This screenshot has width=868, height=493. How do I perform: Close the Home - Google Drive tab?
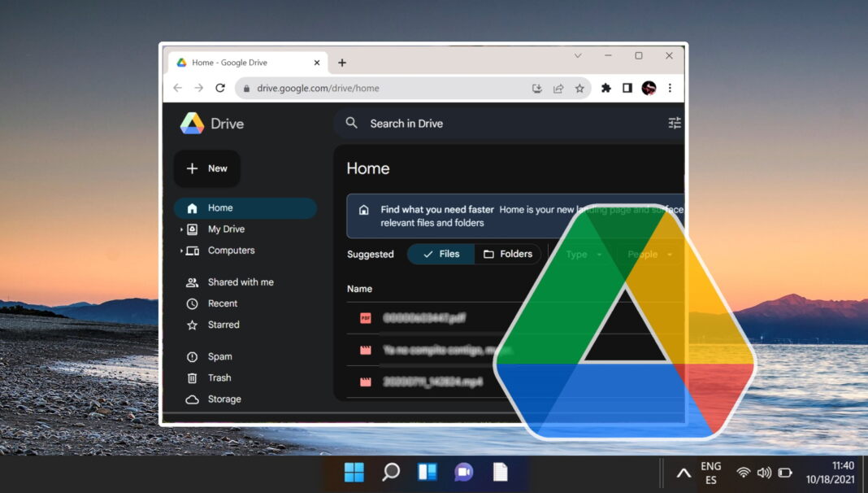(x=317, y=63)
